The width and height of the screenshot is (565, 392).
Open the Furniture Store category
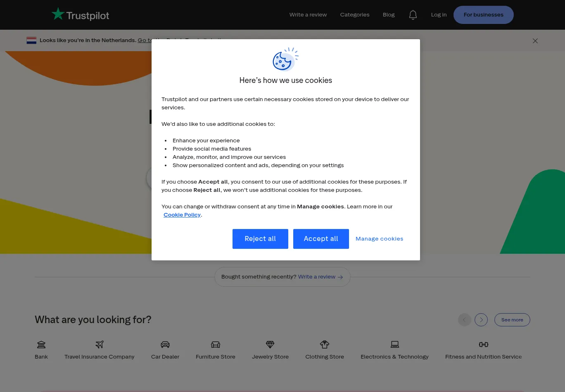coord(215,350)
